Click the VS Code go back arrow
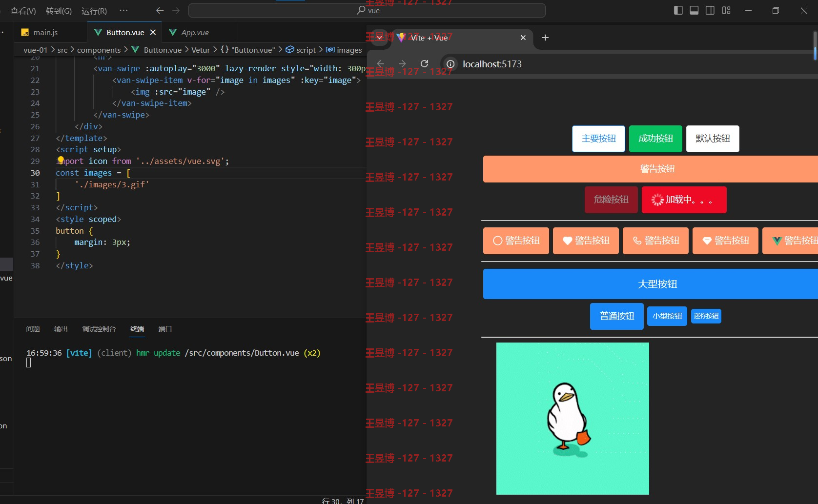The height and width of the screenshot is (504, 818). click(160, 10)
